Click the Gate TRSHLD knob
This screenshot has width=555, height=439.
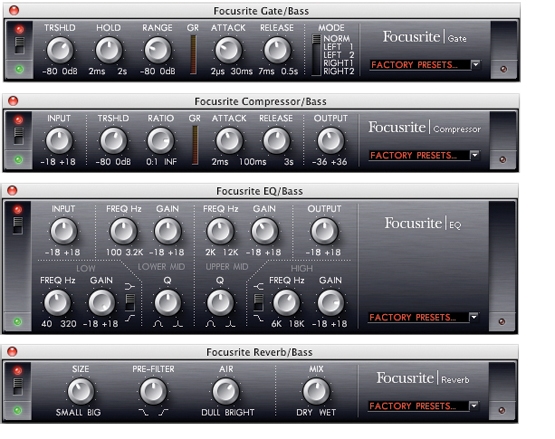point(60,50)
